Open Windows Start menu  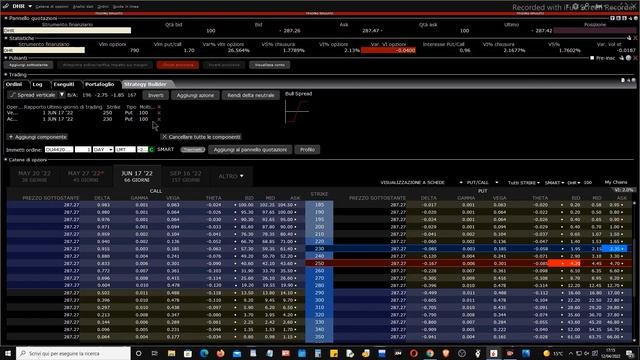(8, 353)
